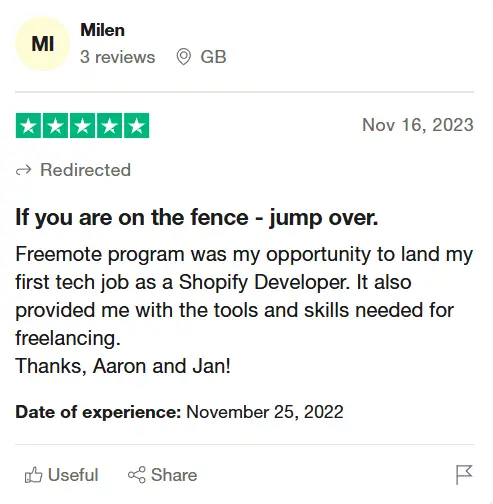This screenshot has width=493, height=504.
Task: Click the Redirected label text
Action: [x=85, y=170]
